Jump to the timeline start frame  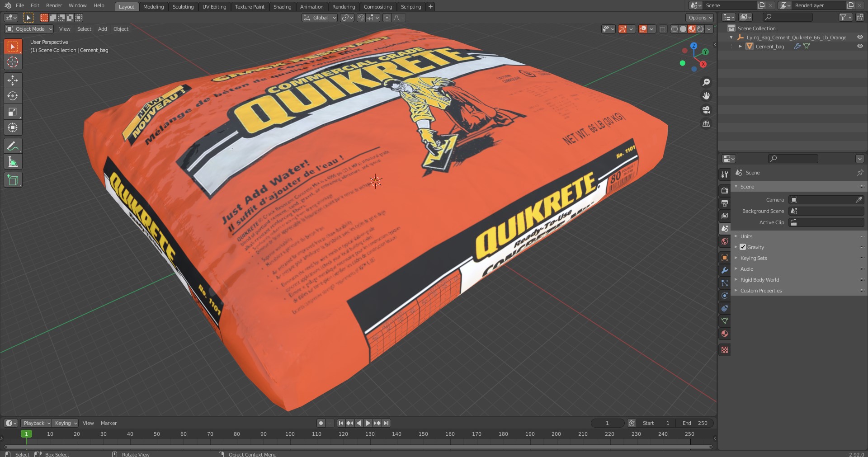341,423
